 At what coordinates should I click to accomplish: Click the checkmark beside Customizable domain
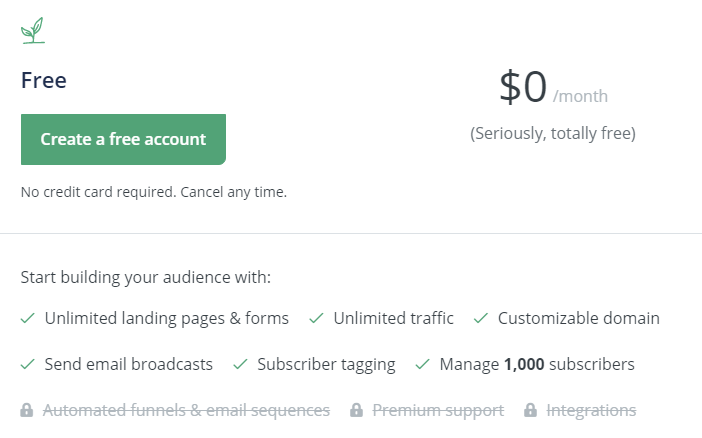point(481,319)
